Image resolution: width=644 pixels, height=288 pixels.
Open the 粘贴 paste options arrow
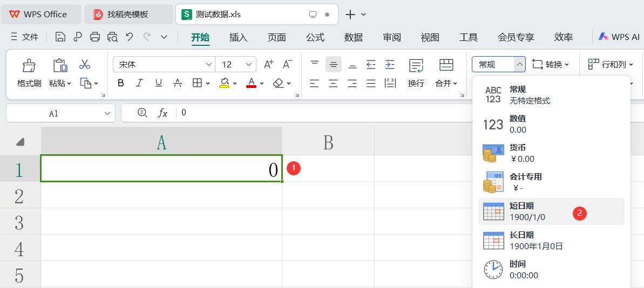(69, 84)
